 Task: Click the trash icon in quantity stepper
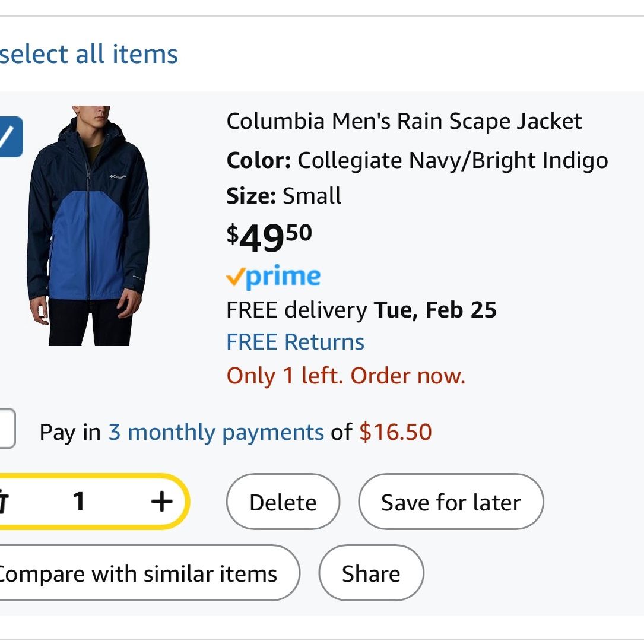pos(4,502)
